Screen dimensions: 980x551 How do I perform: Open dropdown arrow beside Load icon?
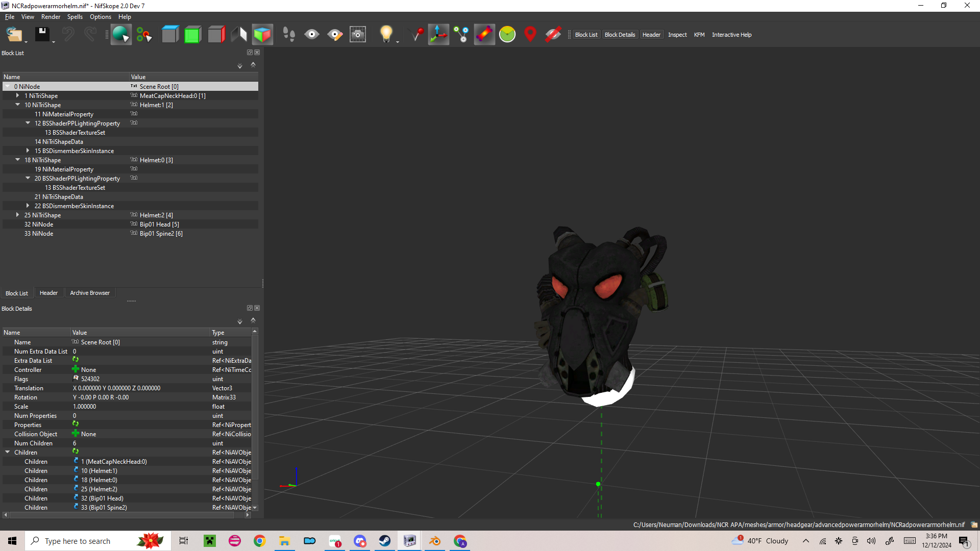click(26, 42)
